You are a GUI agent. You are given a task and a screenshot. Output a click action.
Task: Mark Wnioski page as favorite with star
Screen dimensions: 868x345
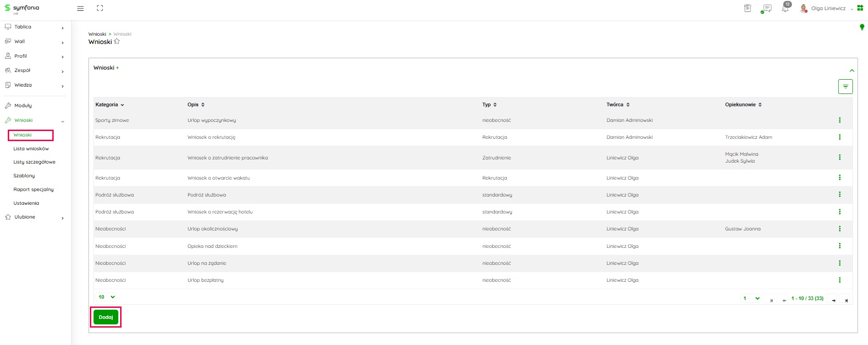117,42
